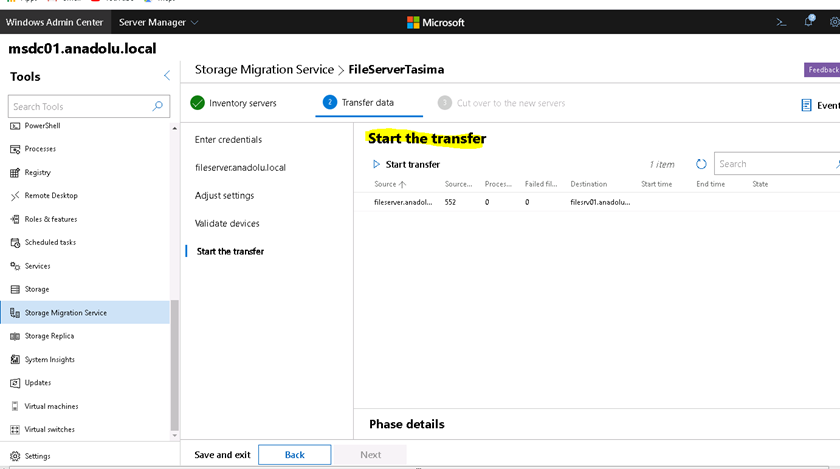Open the Updates tool icon

click(15, 383)
